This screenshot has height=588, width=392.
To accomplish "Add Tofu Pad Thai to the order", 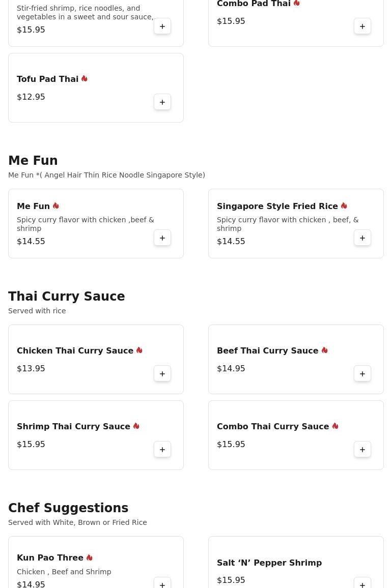I will coord(162,102).
